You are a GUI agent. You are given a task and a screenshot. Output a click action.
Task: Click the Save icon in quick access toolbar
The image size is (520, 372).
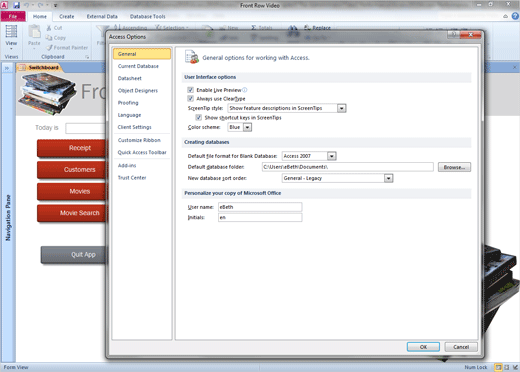click(16, 5)
